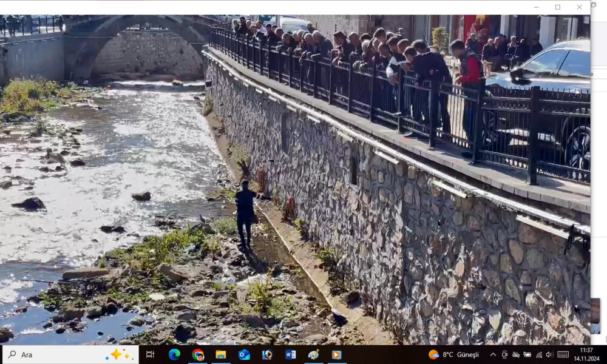Open the 8°C Güneşli weather widget
The height and width of the screenshot is (364, 607).
point(454,355)
